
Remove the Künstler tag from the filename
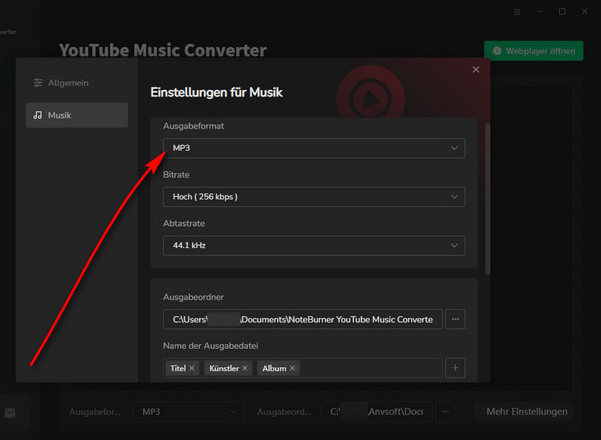click(x=245, y=368)
